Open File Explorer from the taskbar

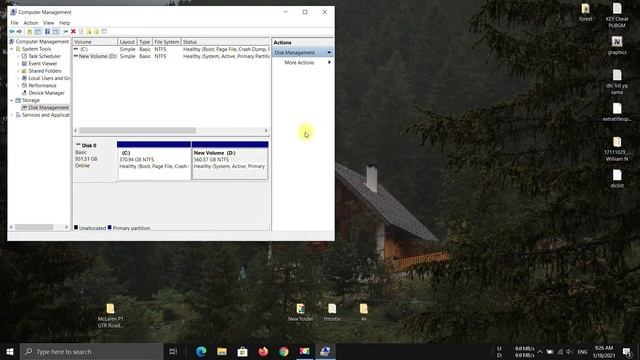[222, 351]
